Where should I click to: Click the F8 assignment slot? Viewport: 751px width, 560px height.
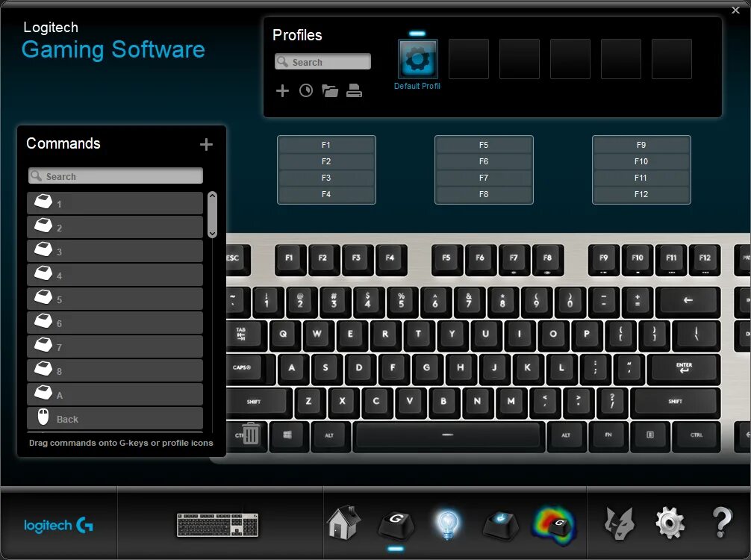(484, 194)
